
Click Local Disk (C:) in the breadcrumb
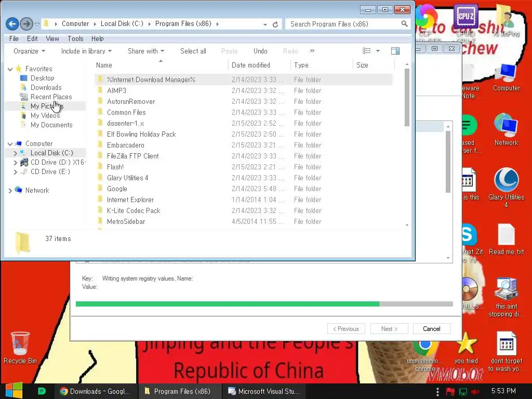pyautogui.click(x=122, y=24)
